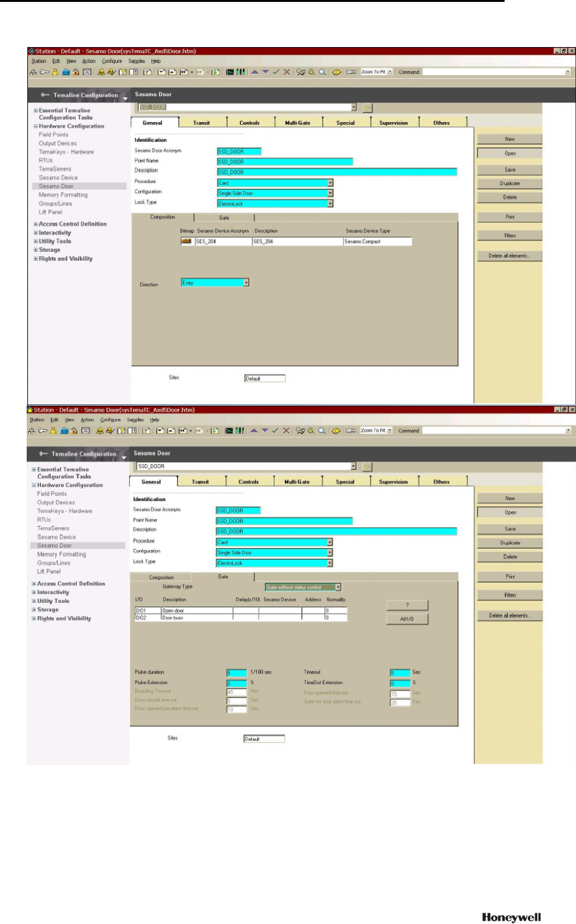Switch to Multi-Gate tab in upper window
Image resolution: width=576 pixels, height=924 pixels.
click(298, 123)
